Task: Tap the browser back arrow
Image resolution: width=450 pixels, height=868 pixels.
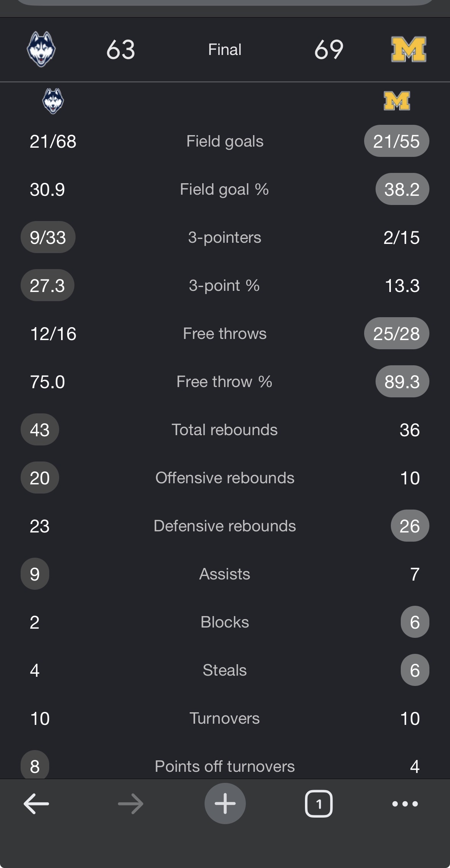Action: point(36,803)
